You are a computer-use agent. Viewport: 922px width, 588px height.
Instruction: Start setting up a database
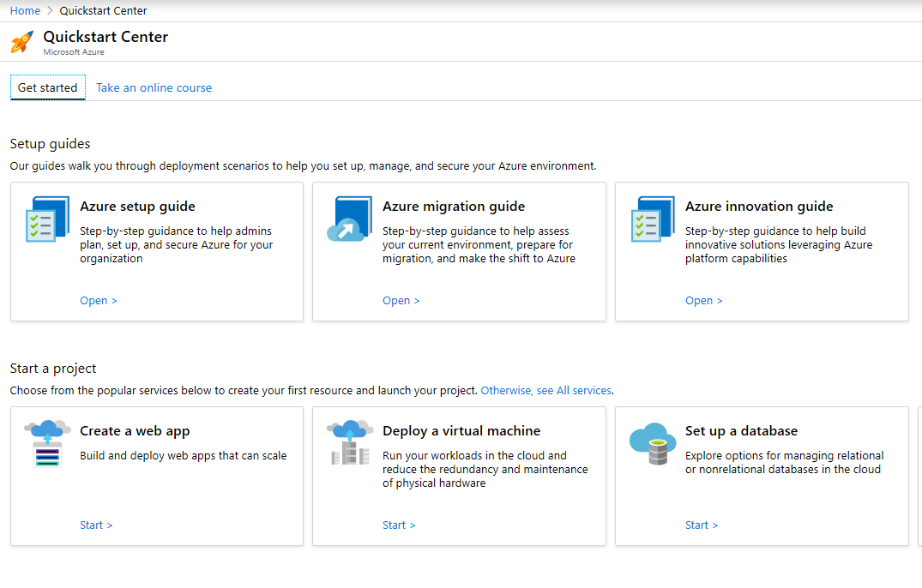click(x=702, y=525)
